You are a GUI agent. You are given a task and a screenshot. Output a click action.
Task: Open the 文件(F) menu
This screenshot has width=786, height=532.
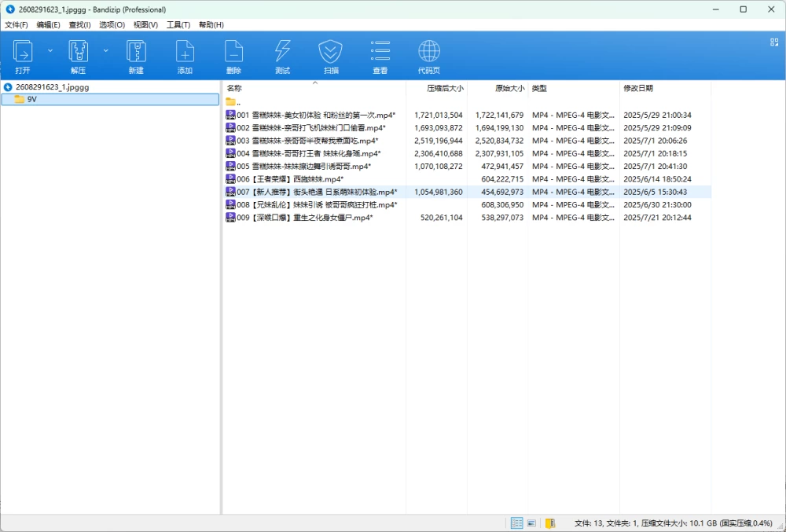(x=16, y=24)
